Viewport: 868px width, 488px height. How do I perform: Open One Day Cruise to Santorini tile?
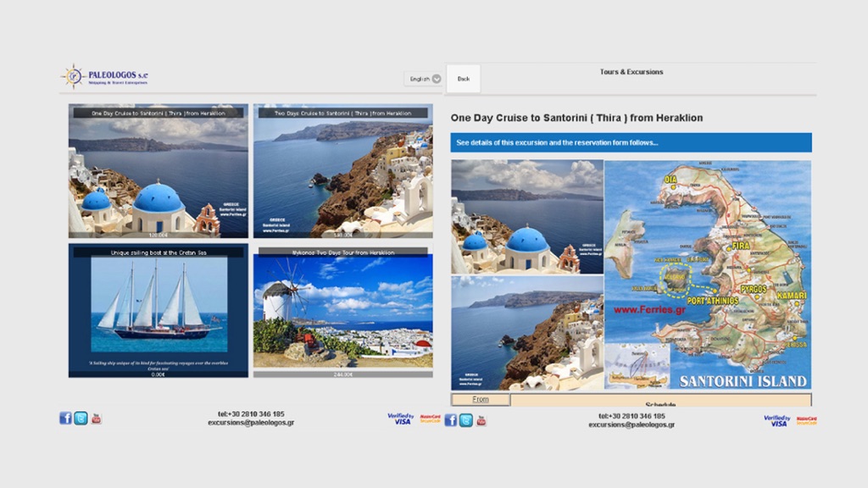[159, 171]
